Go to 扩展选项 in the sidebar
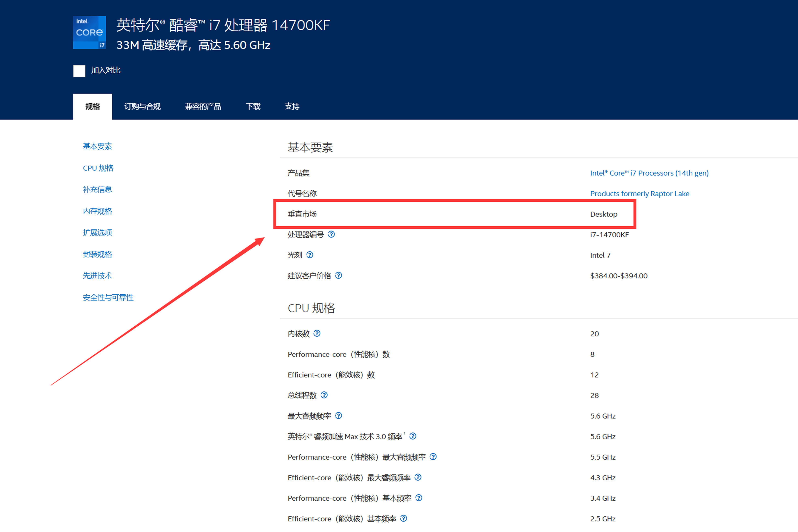 coord(97,232)
